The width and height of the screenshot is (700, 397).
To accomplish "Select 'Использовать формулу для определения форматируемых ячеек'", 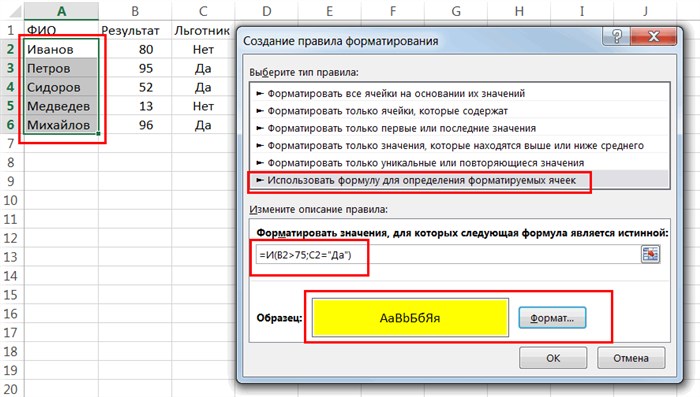I will coord(459,180).
